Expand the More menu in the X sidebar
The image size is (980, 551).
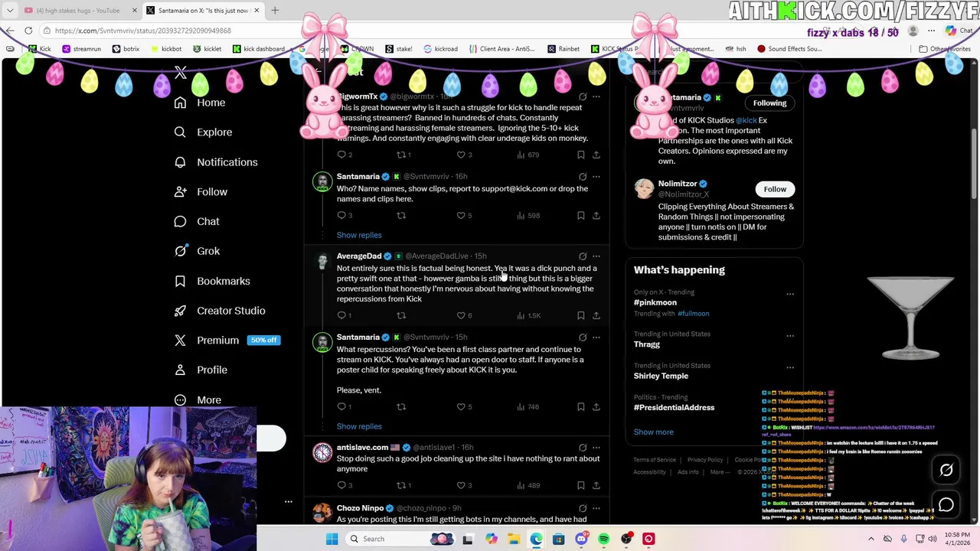(x=198, y=399)
